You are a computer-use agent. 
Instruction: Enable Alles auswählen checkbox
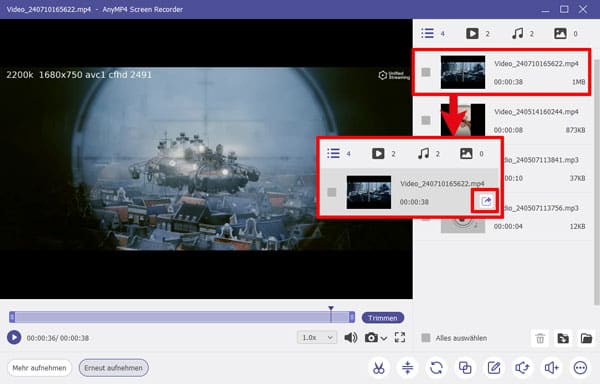coord(426,338)
